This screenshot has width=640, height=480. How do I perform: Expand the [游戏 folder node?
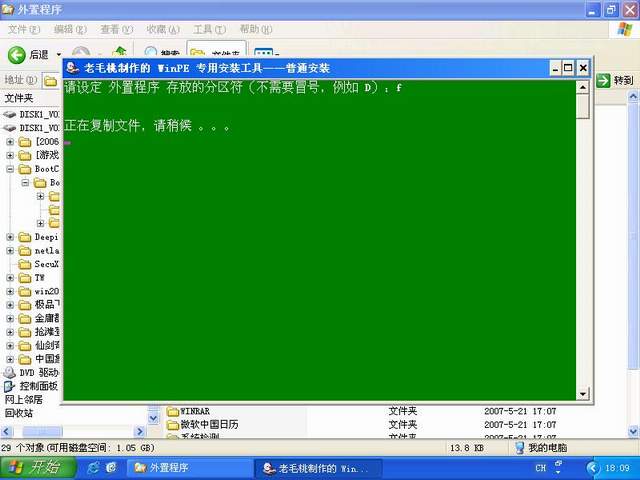click(x=10, y=156)
